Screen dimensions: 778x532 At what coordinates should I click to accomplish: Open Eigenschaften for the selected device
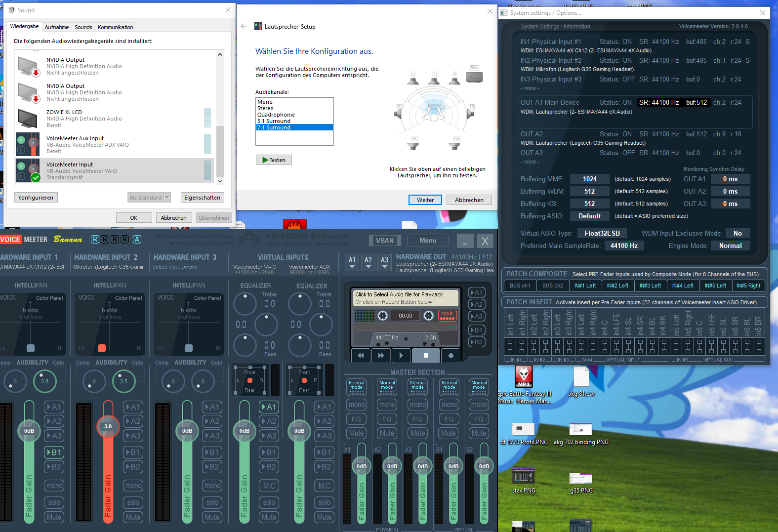[x=202, y=198]
